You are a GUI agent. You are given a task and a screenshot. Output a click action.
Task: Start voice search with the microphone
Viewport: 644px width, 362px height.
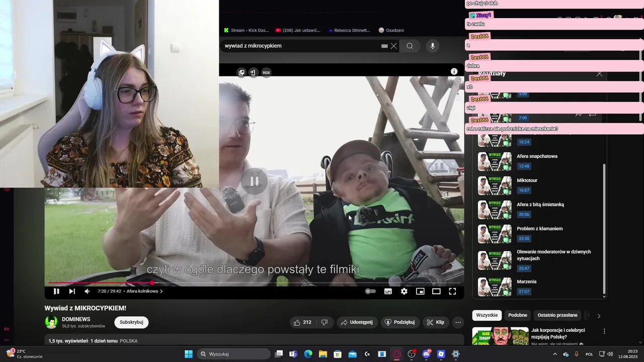432,46
